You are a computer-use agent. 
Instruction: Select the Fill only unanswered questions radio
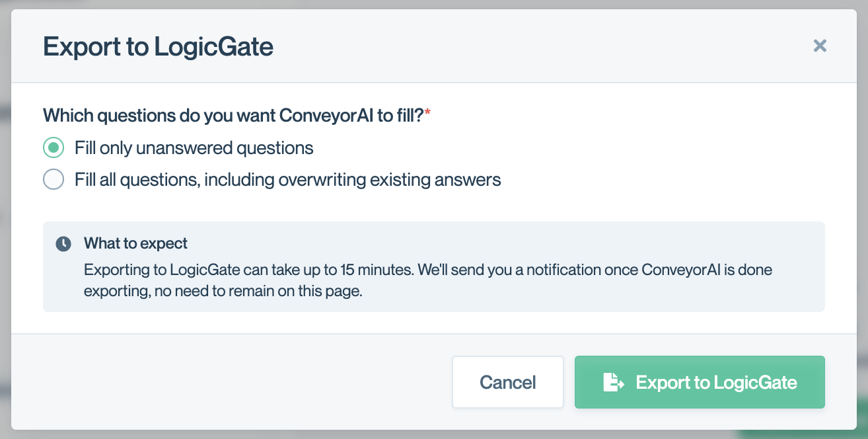click(x=54, y=147)
